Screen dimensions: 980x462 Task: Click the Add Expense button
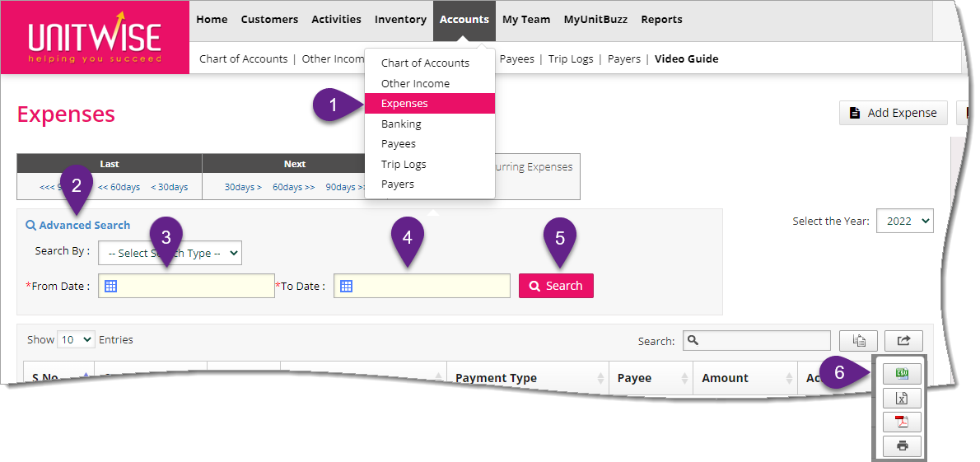coord(893,113)
